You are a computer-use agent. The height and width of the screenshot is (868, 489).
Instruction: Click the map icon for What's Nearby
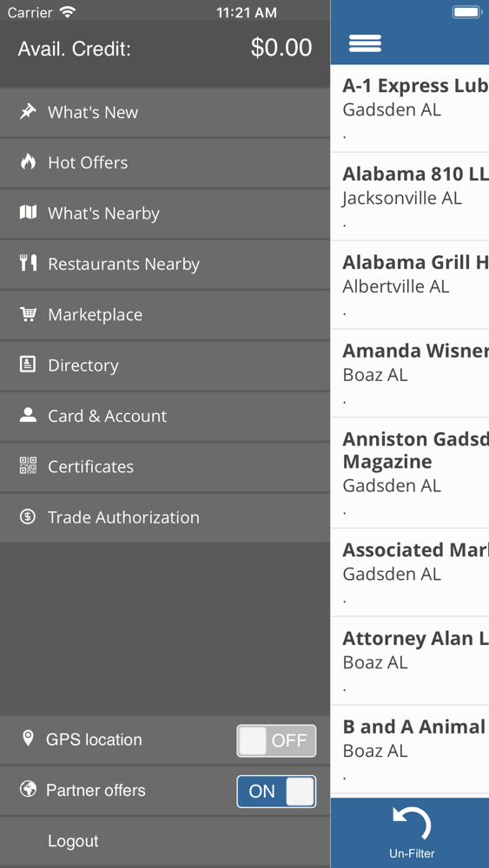[28, 212]
